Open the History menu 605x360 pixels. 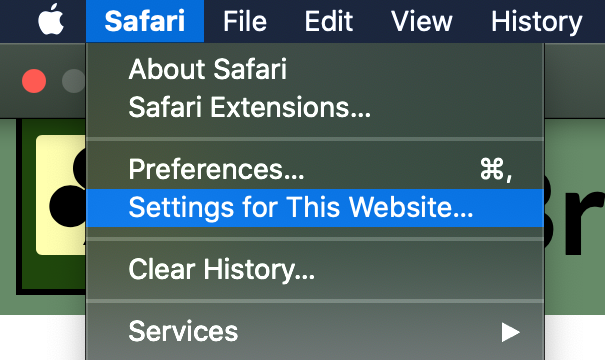click(537, 22)
